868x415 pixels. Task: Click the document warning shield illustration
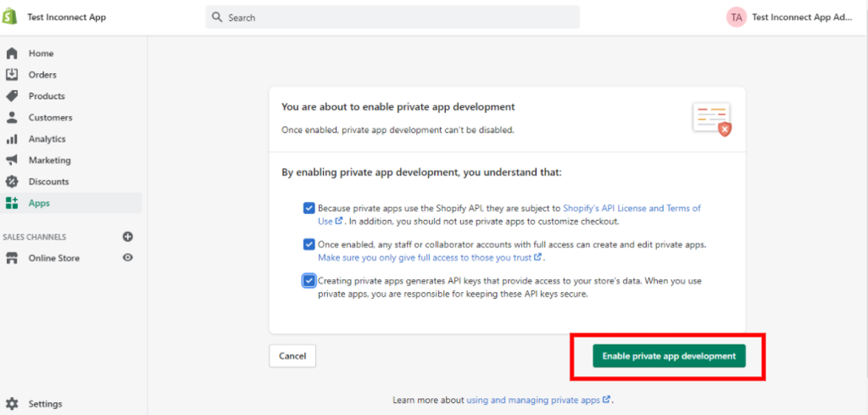(712, 119)
